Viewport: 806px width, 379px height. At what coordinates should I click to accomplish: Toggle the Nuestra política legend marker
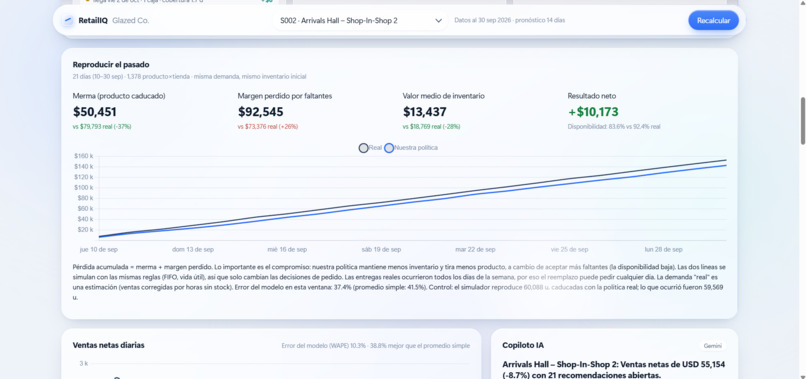coord(389,148)
